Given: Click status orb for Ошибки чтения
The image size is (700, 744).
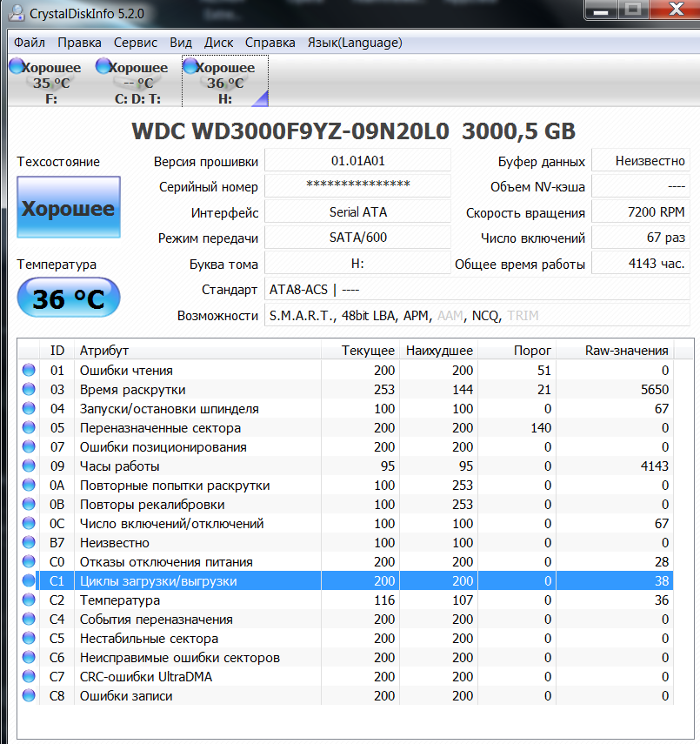Looking at the screenshot, I should 29,370.
